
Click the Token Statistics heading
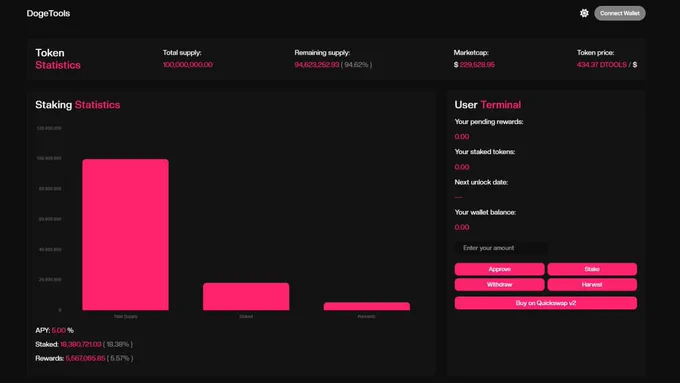click(58, 59)
